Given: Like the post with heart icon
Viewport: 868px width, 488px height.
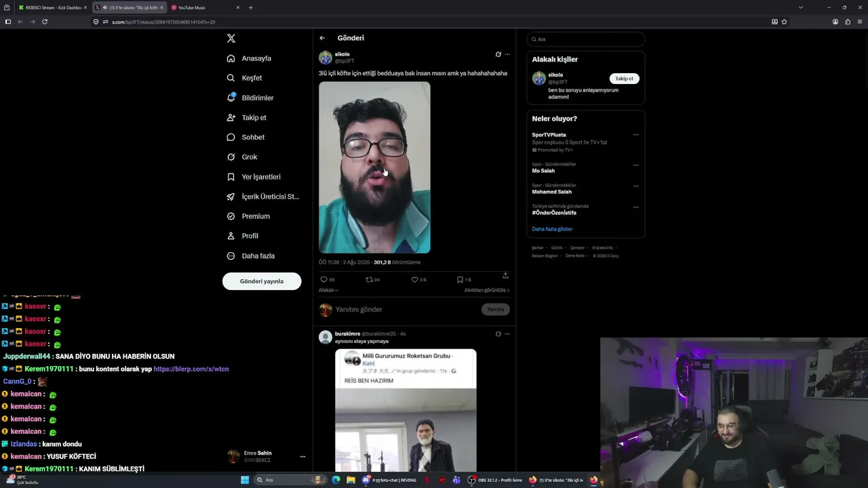Looking at the screenshot, I should point(414,279).
